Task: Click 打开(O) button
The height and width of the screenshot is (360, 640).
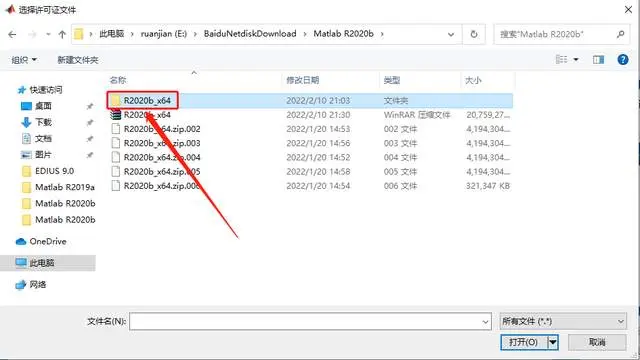Action: (524, 342)
